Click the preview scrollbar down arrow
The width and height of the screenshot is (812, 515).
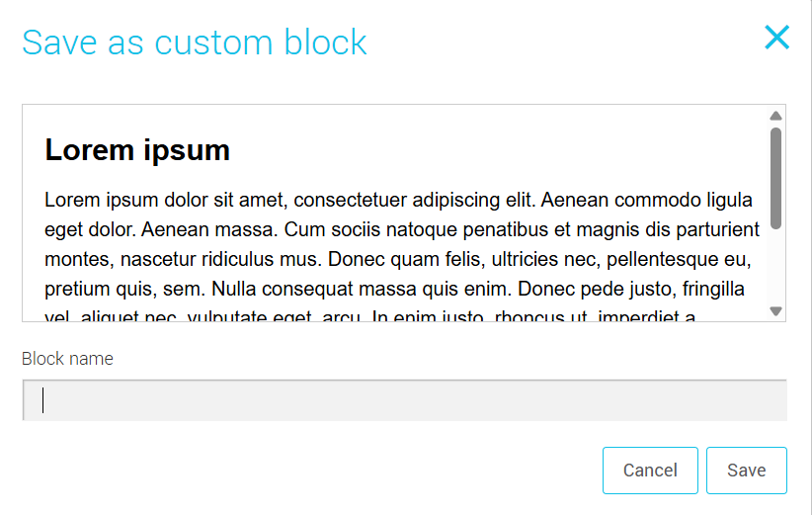(776, 310)
